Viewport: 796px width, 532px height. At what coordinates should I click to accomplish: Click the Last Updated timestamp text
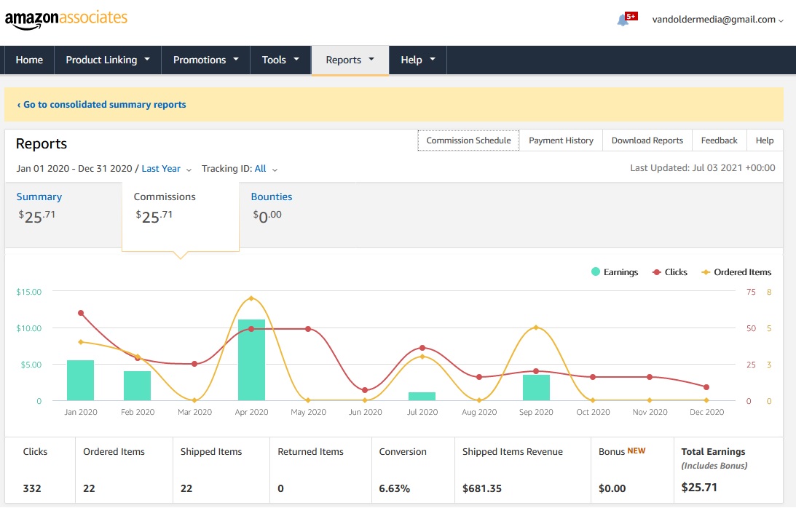pyautogui.click(x=703, y=168)
